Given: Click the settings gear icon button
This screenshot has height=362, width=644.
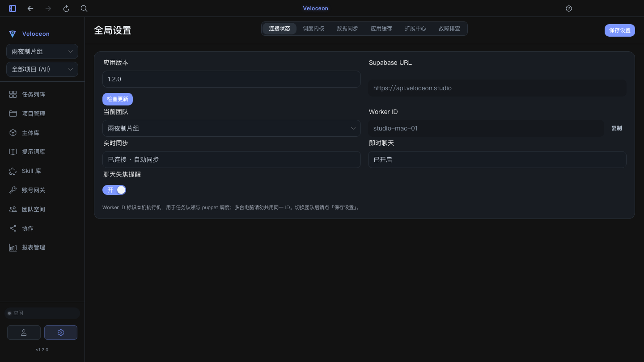Looking at the screenshot, I should [61, 333].
